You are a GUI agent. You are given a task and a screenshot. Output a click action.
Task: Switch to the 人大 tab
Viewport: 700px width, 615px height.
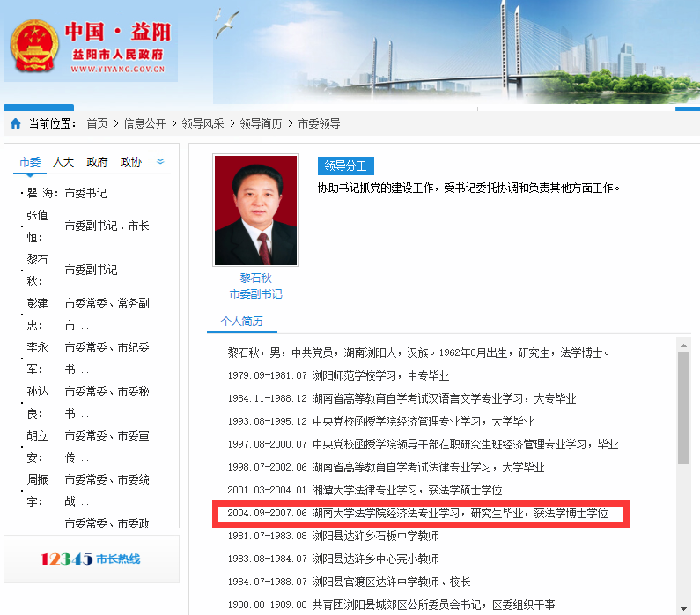(63, 162)
